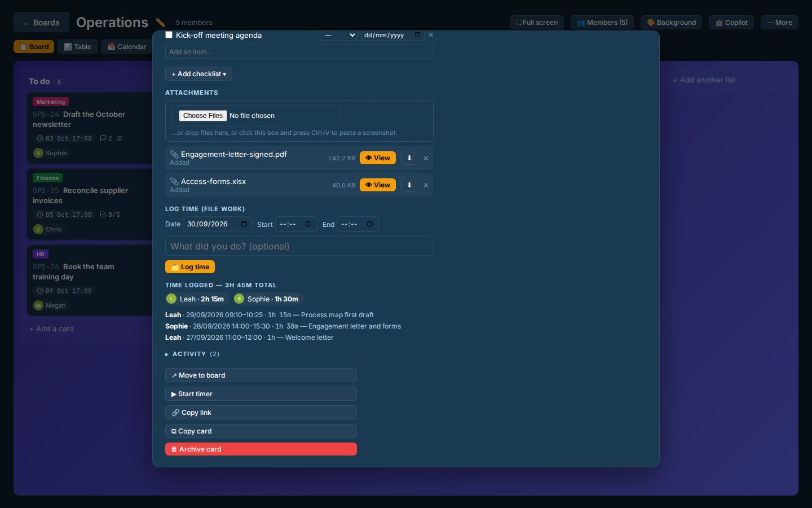Switch to Calendar view tab

coord(127,47)
